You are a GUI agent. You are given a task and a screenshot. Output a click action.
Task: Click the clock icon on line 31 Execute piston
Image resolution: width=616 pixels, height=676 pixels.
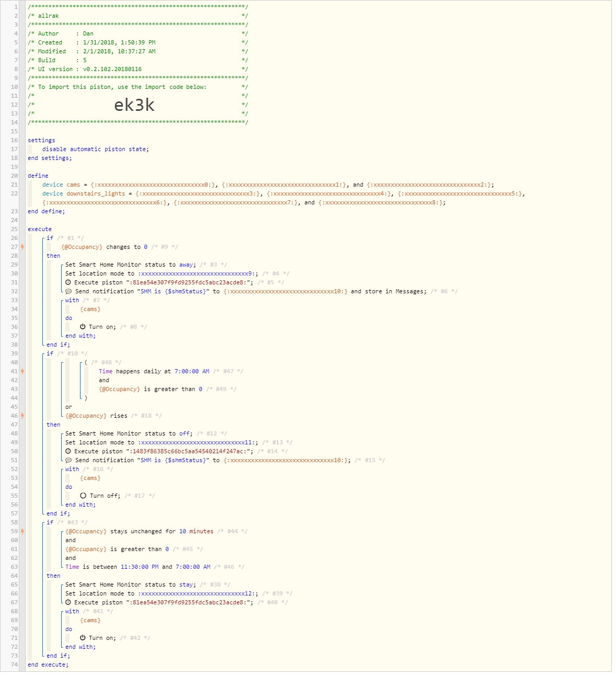68,282
